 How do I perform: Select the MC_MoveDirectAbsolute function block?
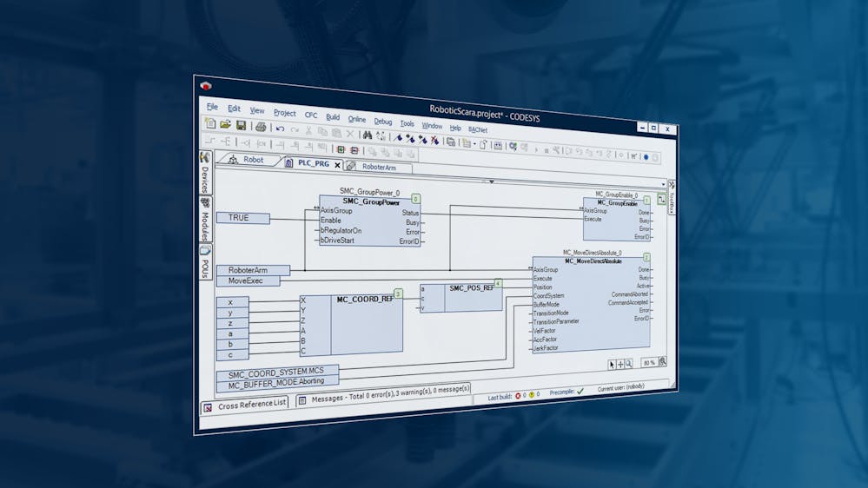(591, 304)
